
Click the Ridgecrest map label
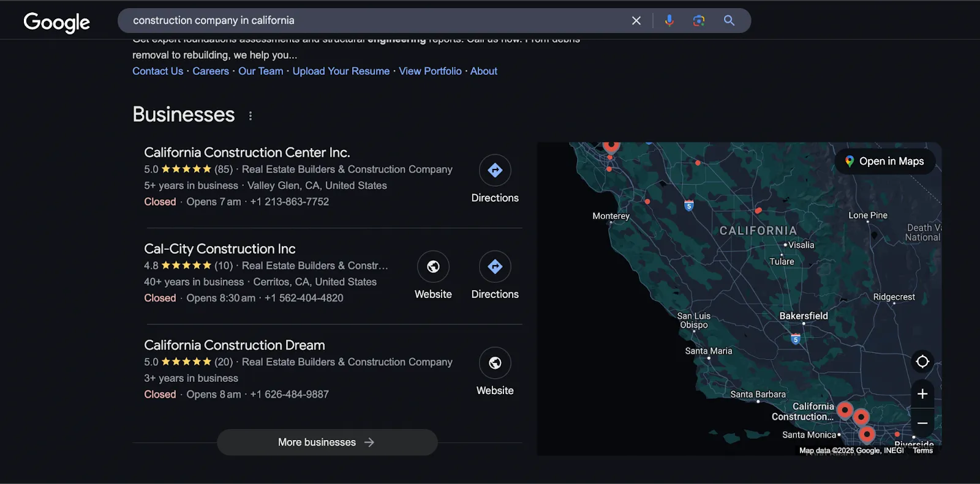click(x=894, y=297)
